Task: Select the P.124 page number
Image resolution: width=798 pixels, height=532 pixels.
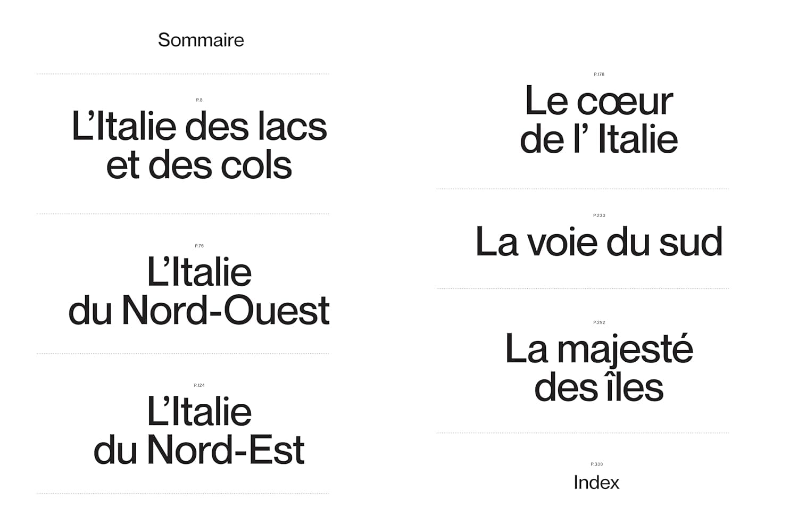Action: tap(199, 385)
